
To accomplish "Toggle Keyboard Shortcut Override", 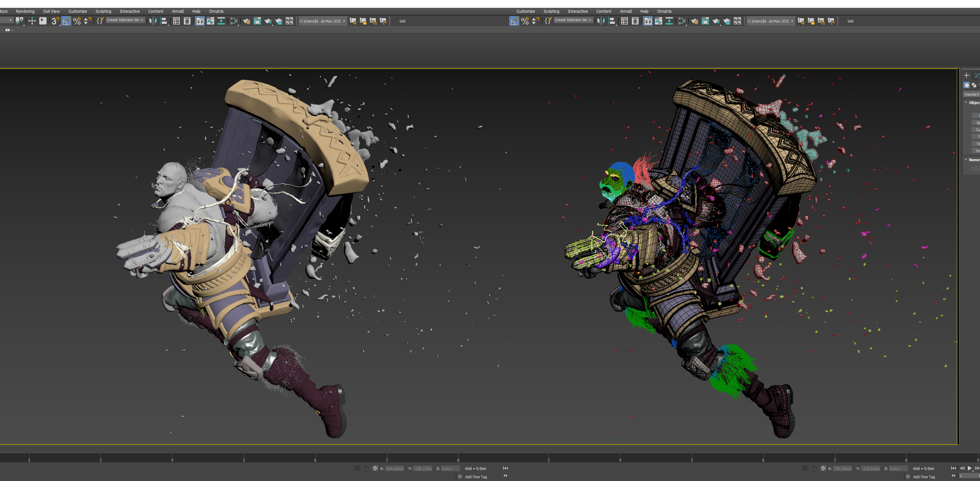I will click(x=43, y=21).
